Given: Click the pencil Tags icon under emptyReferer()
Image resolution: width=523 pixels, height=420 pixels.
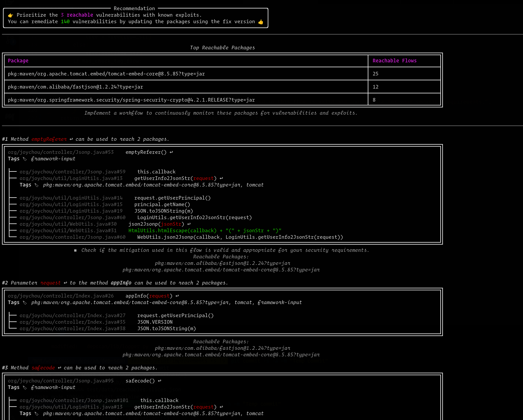Looking at the screenshot, I should [25, 159].
